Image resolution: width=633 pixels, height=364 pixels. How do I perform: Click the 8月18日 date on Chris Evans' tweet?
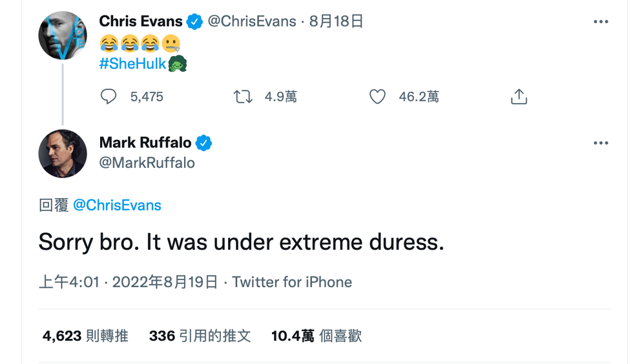point(337,22)
